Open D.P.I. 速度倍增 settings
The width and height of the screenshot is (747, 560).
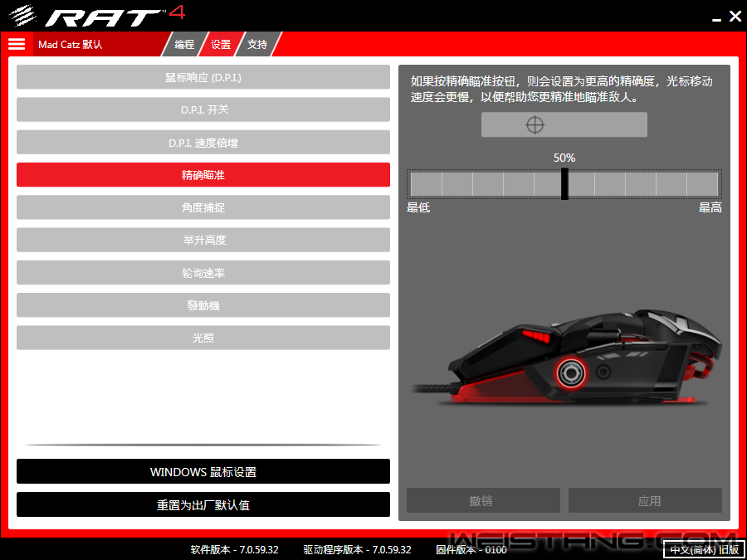[x=203, y=143]
